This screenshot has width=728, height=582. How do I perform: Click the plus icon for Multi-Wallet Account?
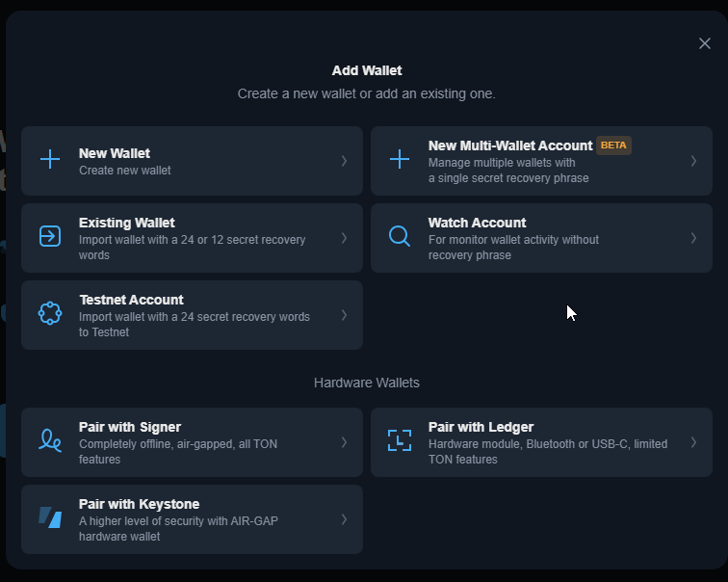click(x=400, y=159)
